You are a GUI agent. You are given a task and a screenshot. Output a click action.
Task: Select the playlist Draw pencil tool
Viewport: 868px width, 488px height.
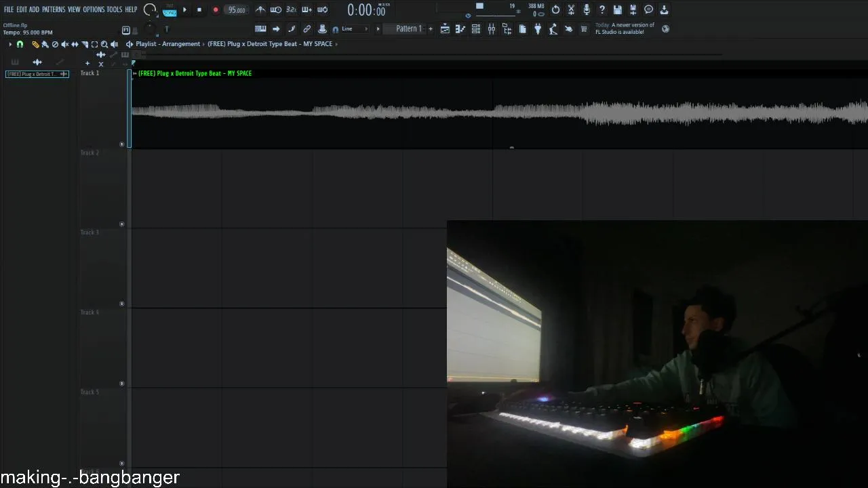click(x=35, y=44)
